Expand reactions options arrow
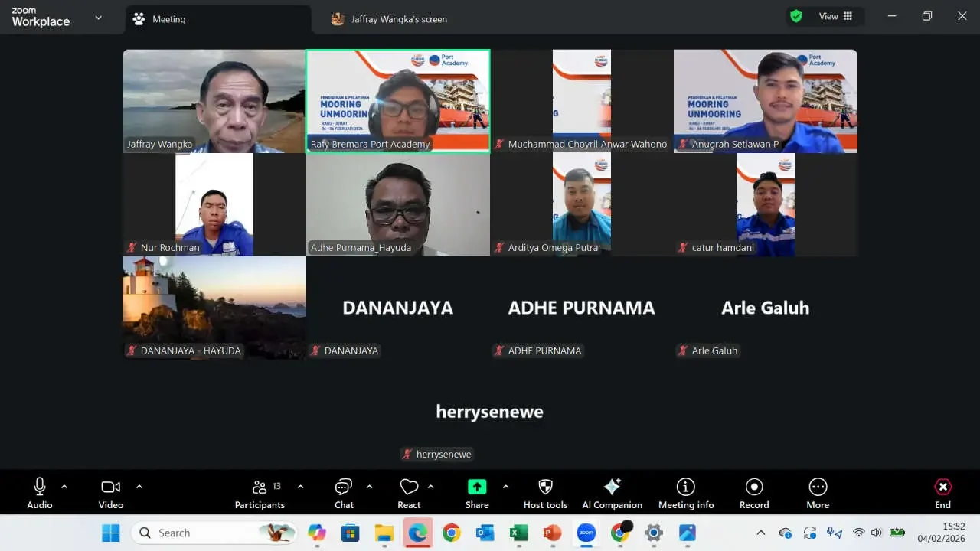The height and width of the screenshot is (551, 980). (430, 487)
